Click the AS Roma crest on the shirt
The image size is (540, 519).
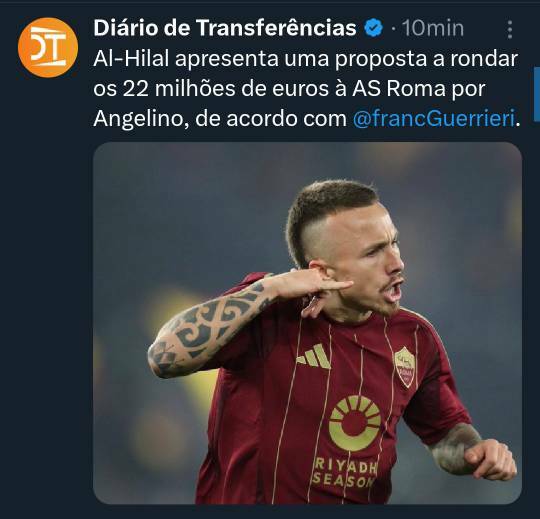pyautogui.click(x=405, y=367)
